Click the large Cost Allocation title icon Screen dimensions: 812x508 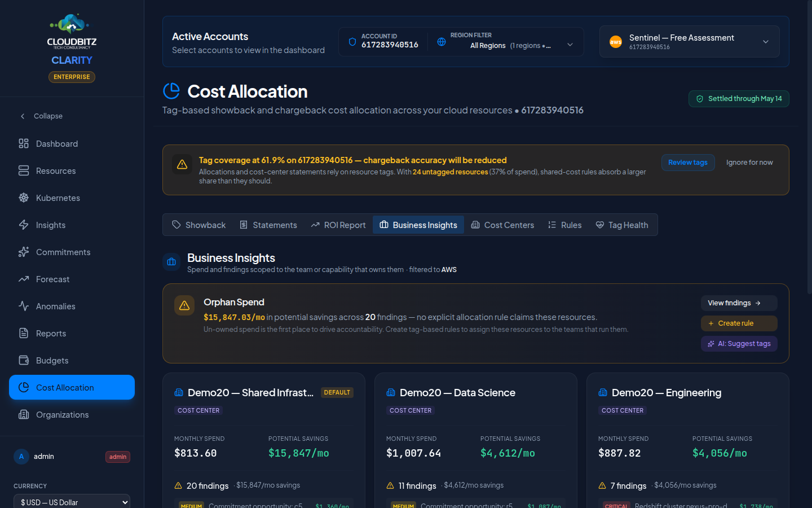(171, 91)
